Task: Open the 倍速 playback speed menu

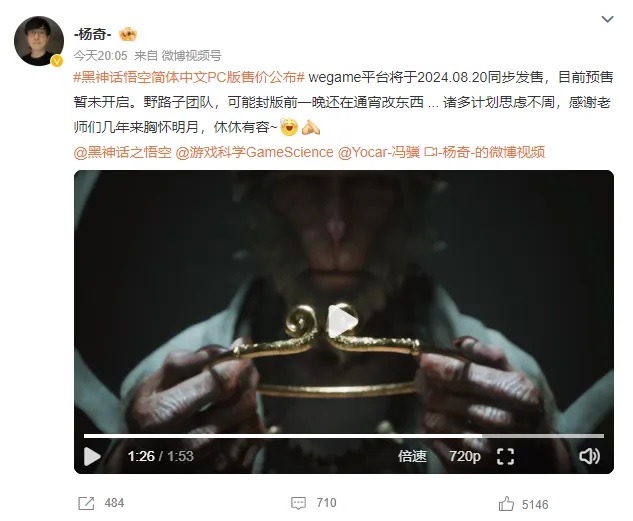Action: pyautogui.click(x=412, y=456)
